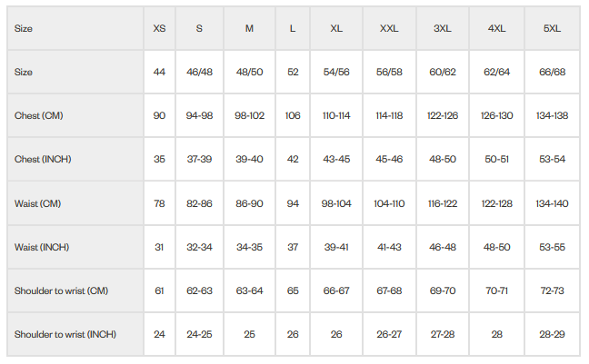Viewport: 589px width, 364px height.
Task: Click the 44 size cell under XS
Action: (159, 72)
